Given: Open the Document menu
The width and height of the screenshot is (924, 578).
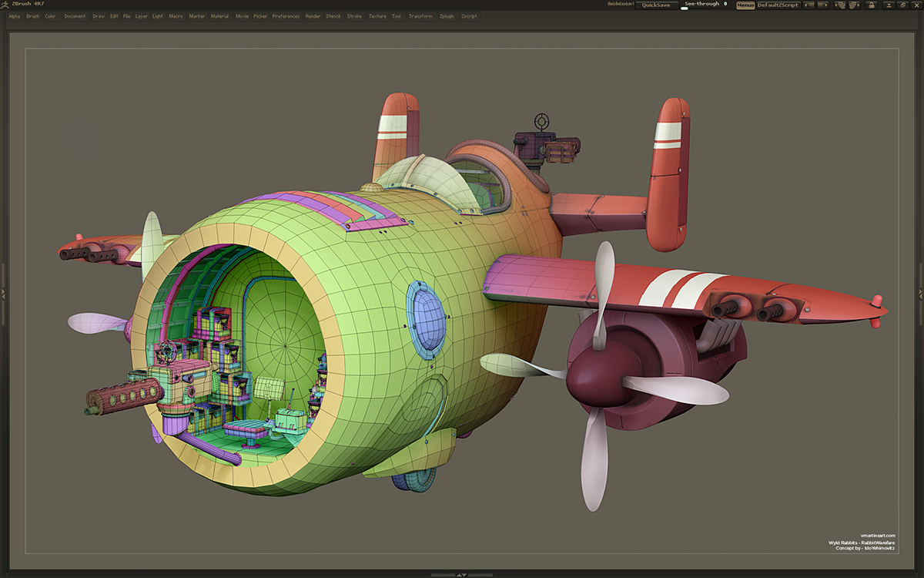Looking at the screenshot, I should 75,16.
